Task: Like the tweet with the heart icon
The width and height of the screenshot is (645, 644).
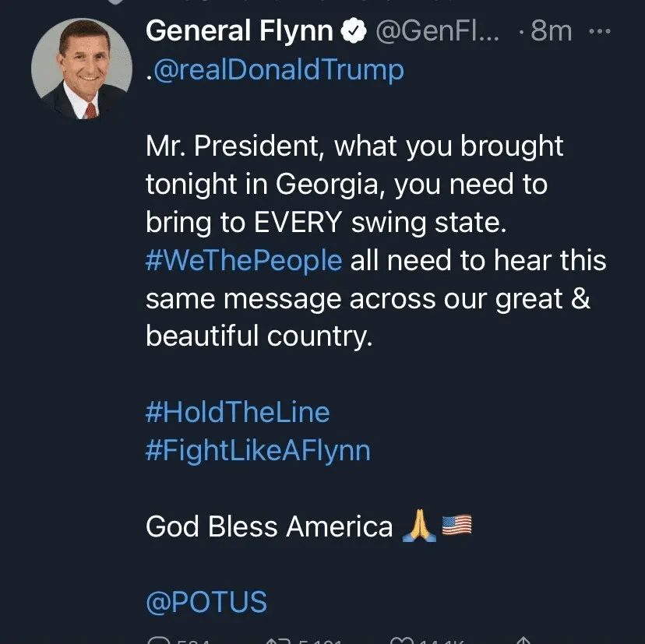Action: [403, 640]
